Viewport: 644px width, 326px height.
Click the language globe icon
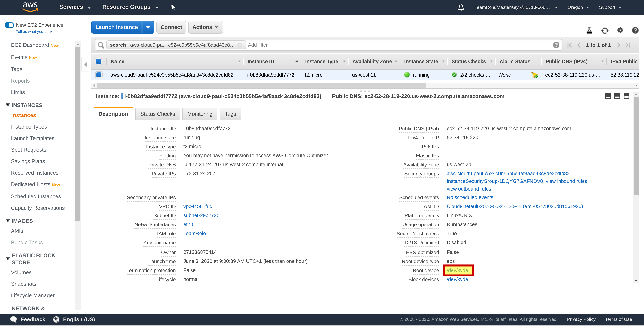[x=56, y=319]
